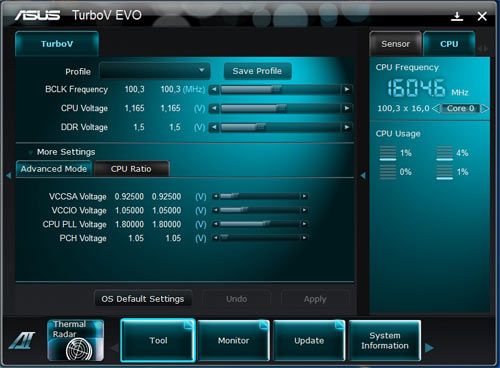The height and width of the screenshot is (368, 500).
Task: Click the VCCSA Voltage slider
Action: coord(260,196)
